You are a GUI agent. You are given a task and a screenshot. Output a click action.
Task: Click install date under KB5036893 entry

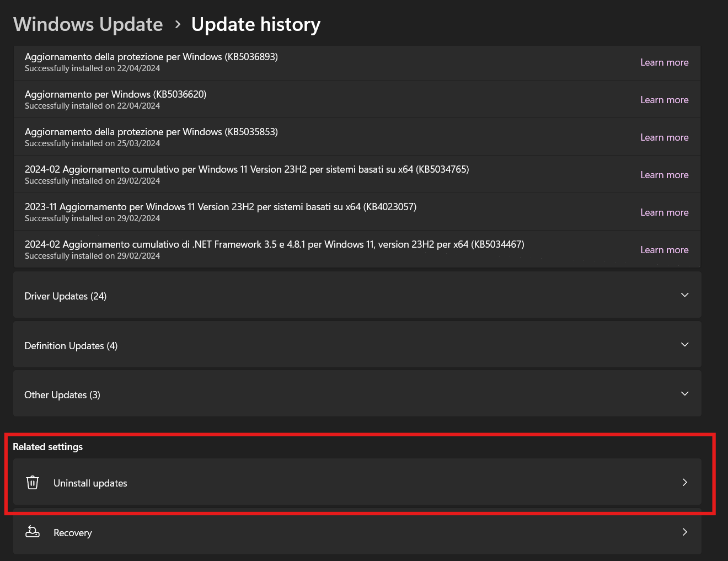(93, 68)
